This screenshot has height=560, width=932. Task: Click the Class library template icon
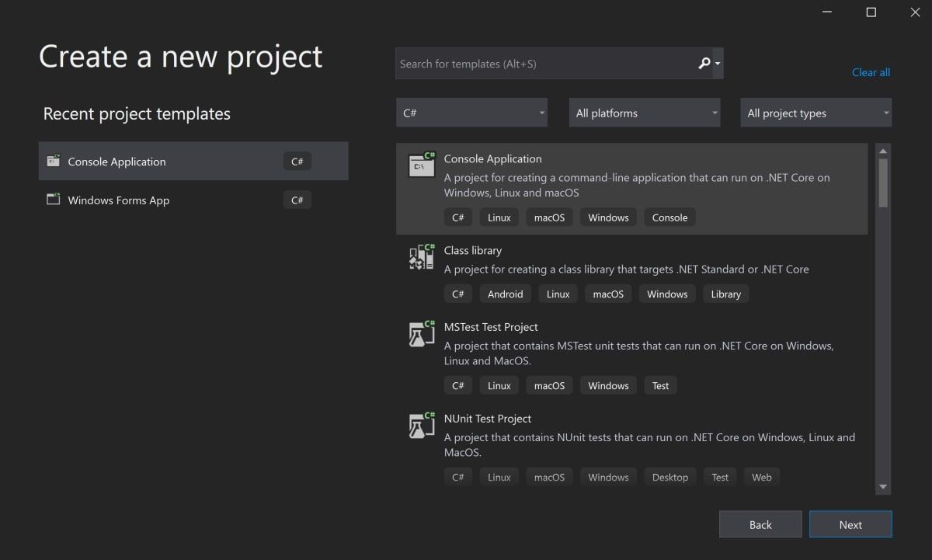(422, 257)
